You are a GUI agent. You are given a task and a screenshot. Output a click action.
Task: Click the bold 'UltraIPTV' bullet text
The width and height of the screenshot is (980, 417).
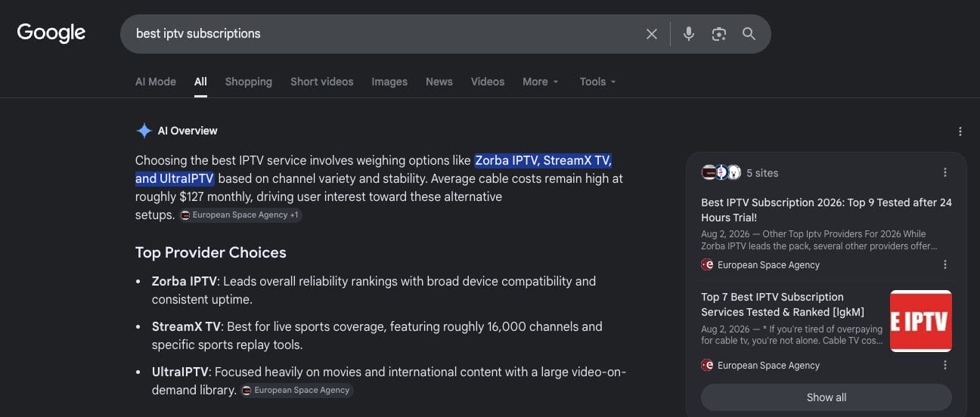(181, 372)
